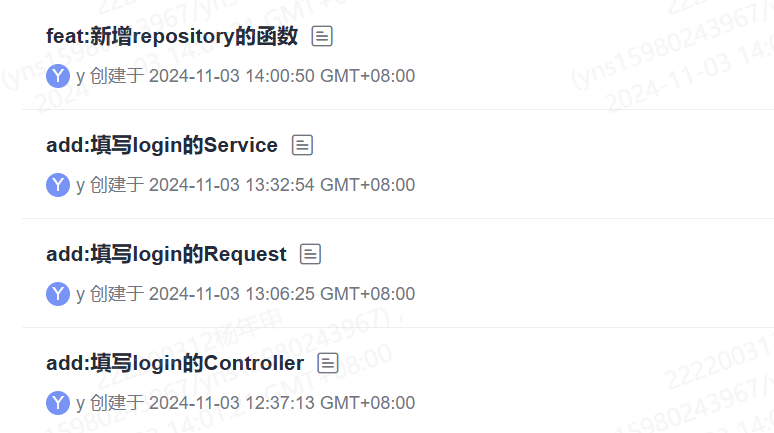Open commit details icon for 新增repository的函数
The image size is (774, 433).
click(x=322, y=37)
